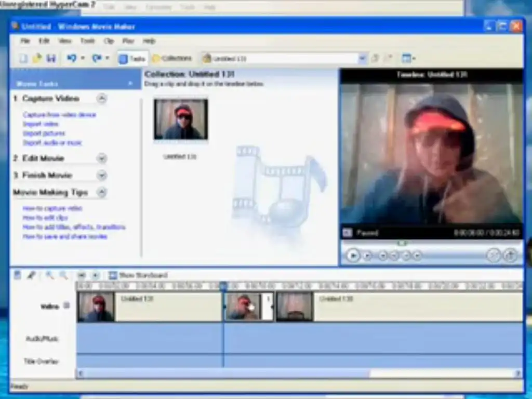Viewport: 532px width, 399px height.
Task: Expand the Edit Movie section
Action: tap(101, 158)
